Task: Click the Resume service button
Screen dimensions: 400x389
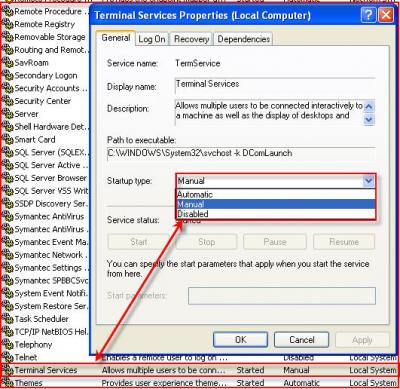Action: click(344, 242)
